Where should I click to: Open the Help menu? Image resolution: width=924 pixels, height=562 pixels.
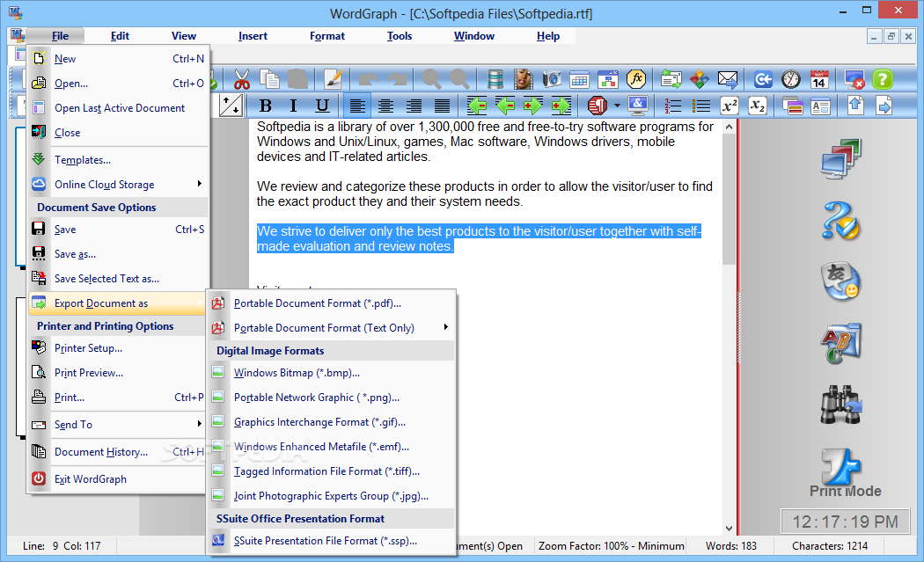548,36
